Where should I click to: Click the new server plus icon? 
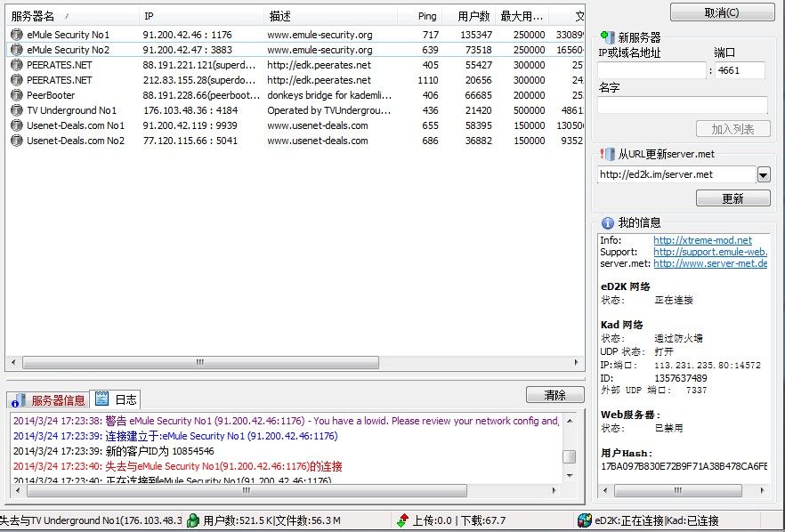coord(607,36)
